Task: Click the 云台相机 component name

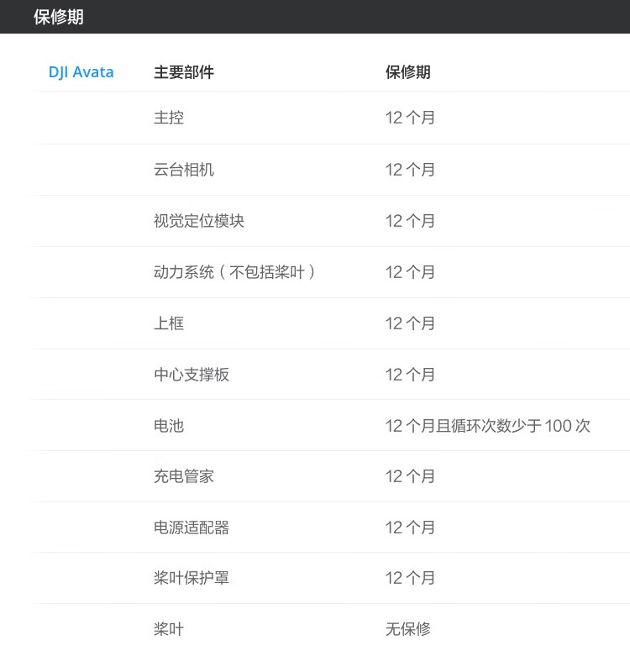Action: [x=184, y=170]
